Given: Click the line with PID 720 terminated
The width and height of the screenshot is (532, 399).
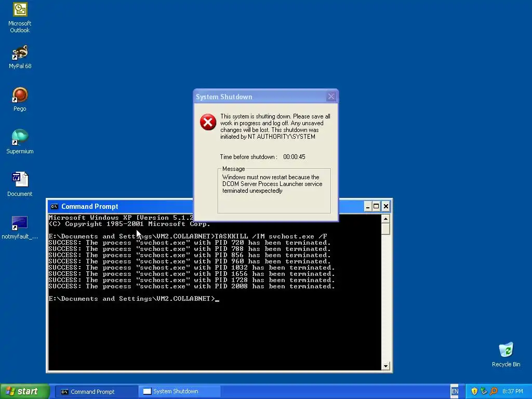Looking at the screenshot, I should (x=189, y=243).
